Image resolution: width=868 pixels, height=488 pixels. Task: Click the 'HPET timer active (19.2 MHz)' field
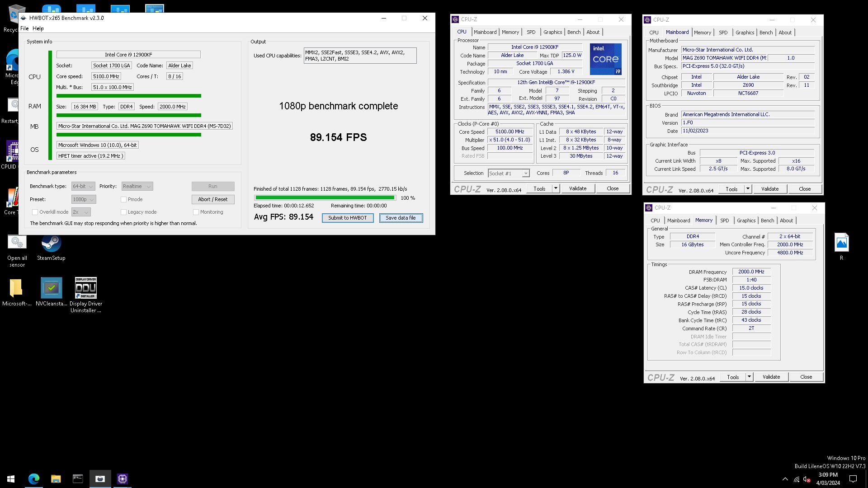point(90,156)
